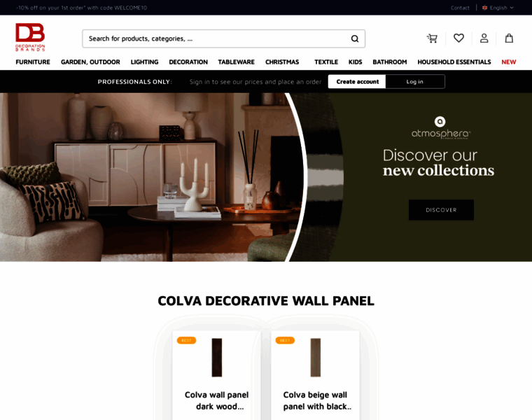Open the GARDEN, OUTDOOR menu
This screenshot has height=420, width=532.
pos(90,62)
